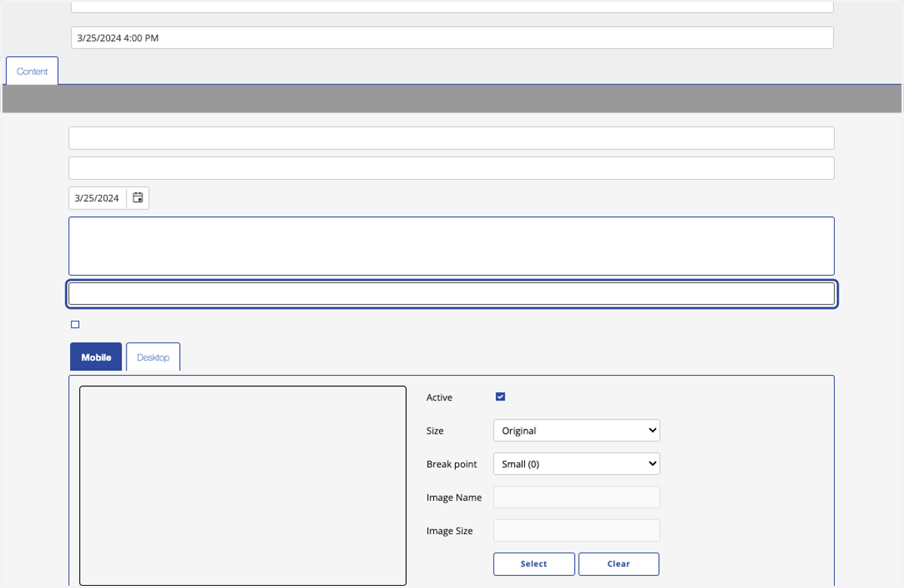Click the large multi-line text area
This screenshot has height=588, width=904.
pos(451,246)
